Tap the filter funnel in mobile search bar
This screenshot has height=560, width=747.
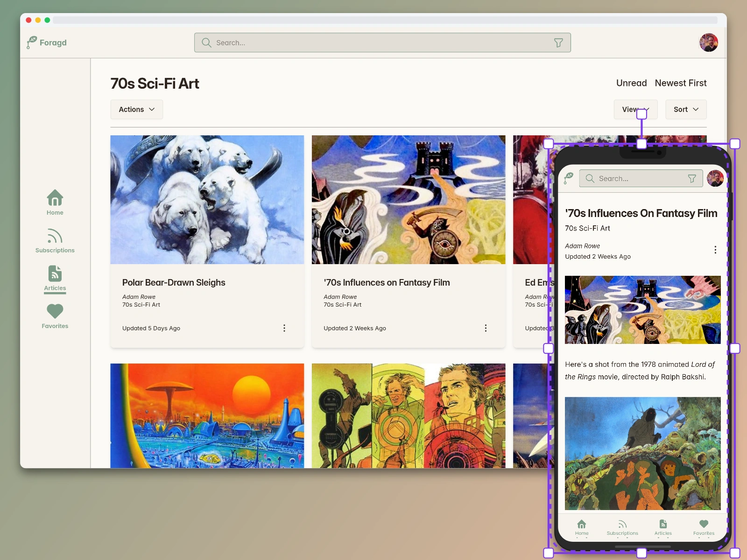click(692, 179)
